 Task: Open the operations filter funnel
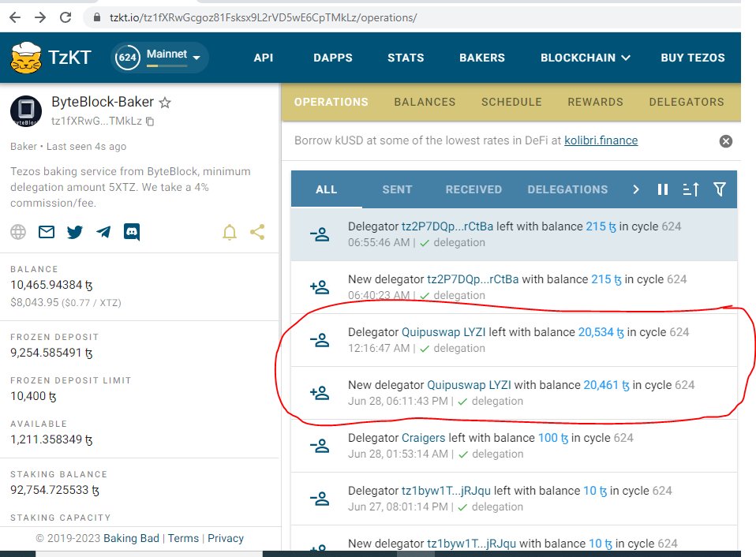720,189
